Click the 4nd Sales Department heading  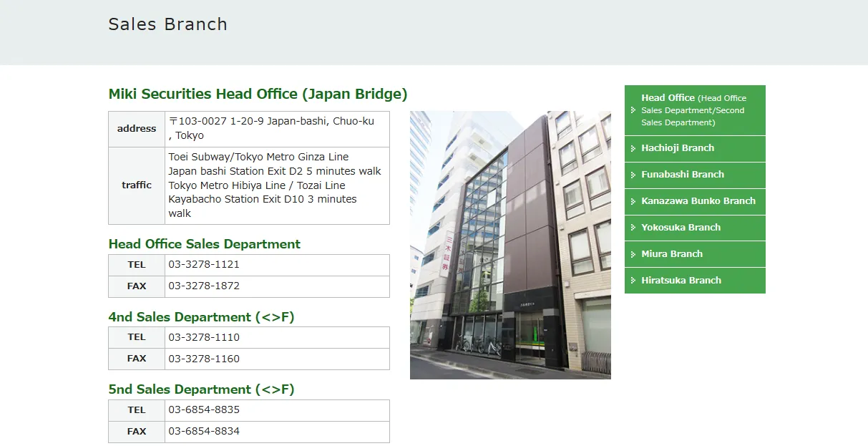click(x=201, y=317)
